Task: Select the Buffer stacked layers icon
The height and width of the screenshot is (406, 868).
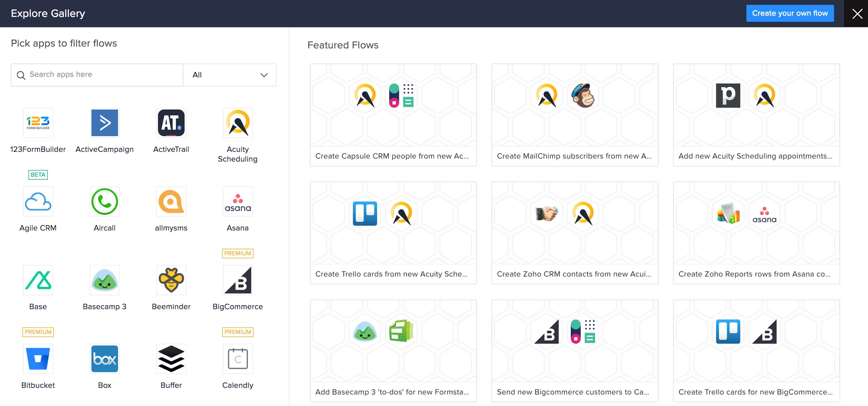Action: tap(171, 359)
